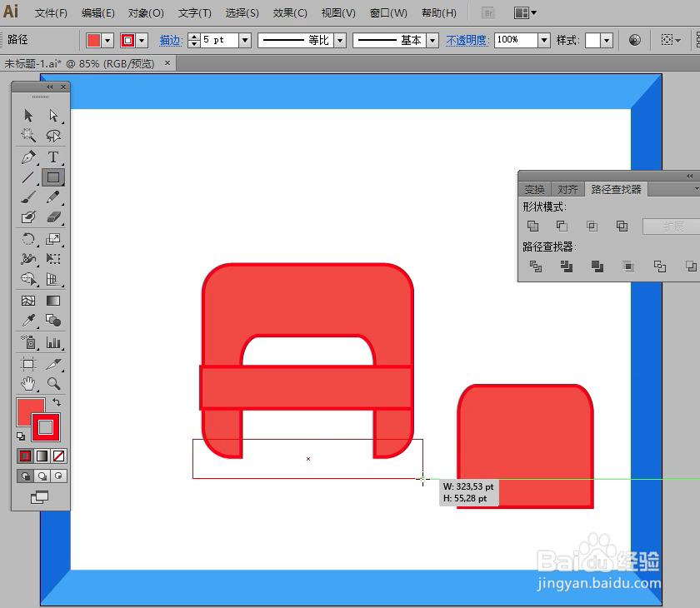700x608 pixels.
Task: Activate the Eraser tool
Action: pyautogui.click(x=52, y=218)
